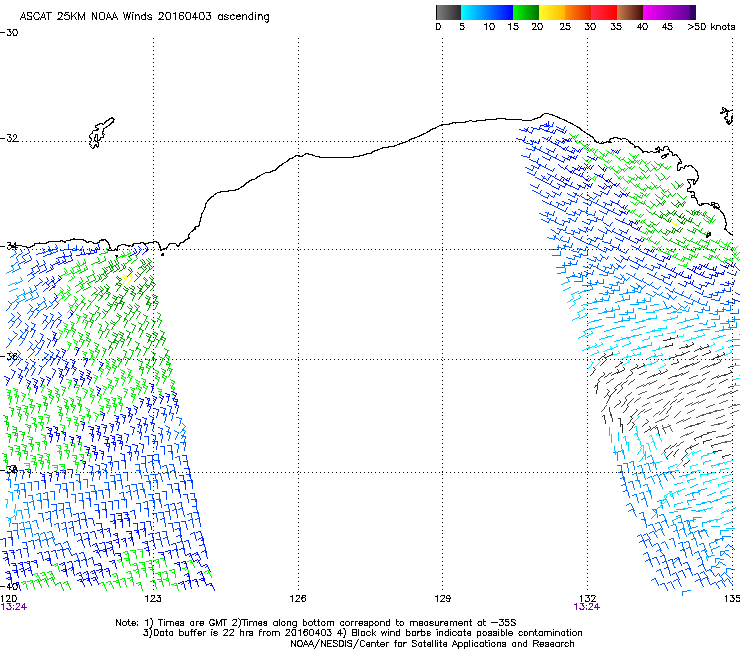This screenshot has width=740, height=650.
Task: Click the yellow wind barb in the right swath
Action: 676,224
